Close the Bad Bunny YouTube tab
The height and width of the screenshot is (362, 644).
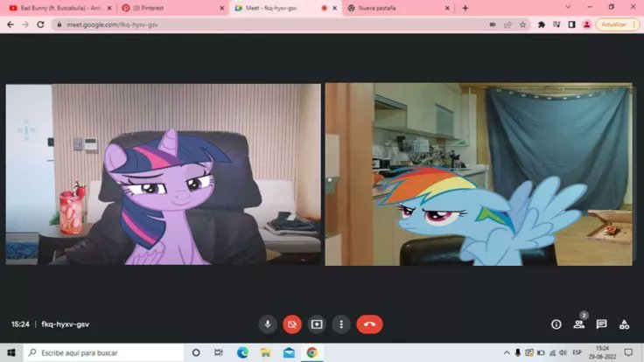[x=109, y=8]
